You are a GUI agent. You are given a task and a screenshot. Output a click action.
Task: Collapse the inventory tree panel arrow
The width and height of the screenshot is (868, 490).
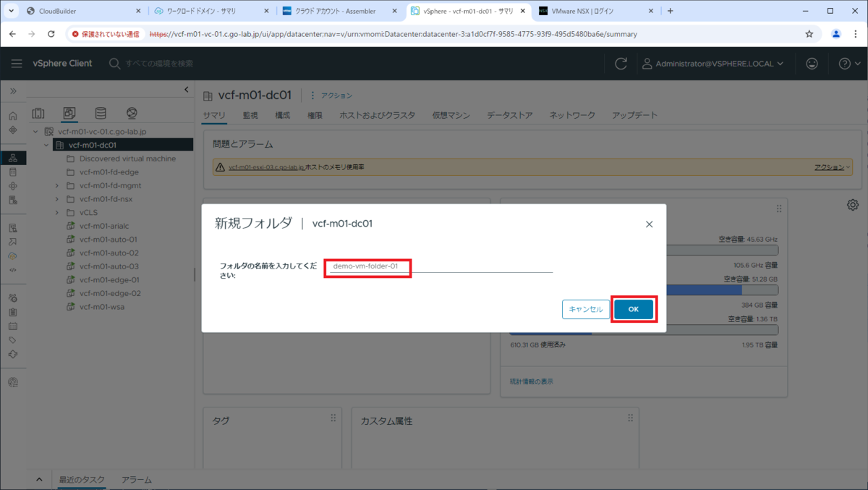(x=187, y=90)
